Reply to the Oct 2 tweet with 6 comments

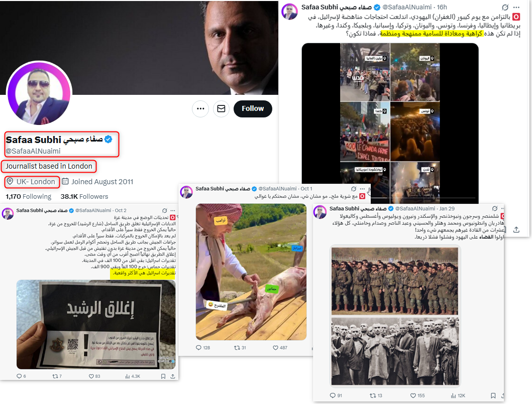(x=21, y=376)
